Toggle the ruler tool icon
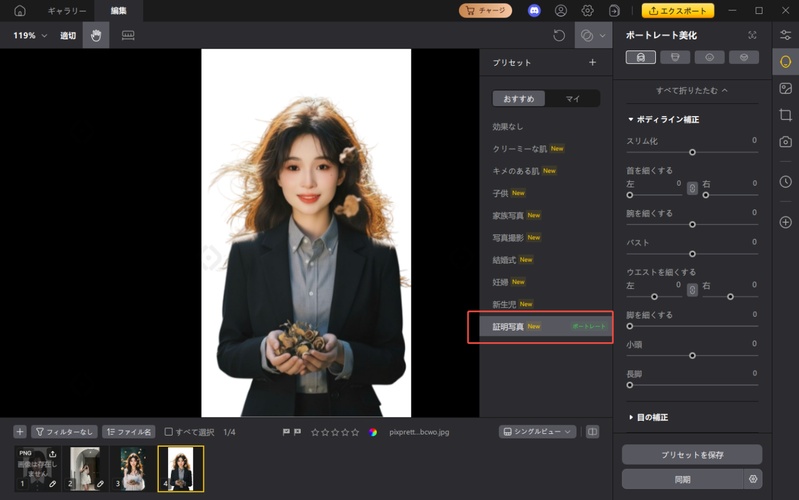 128,36
